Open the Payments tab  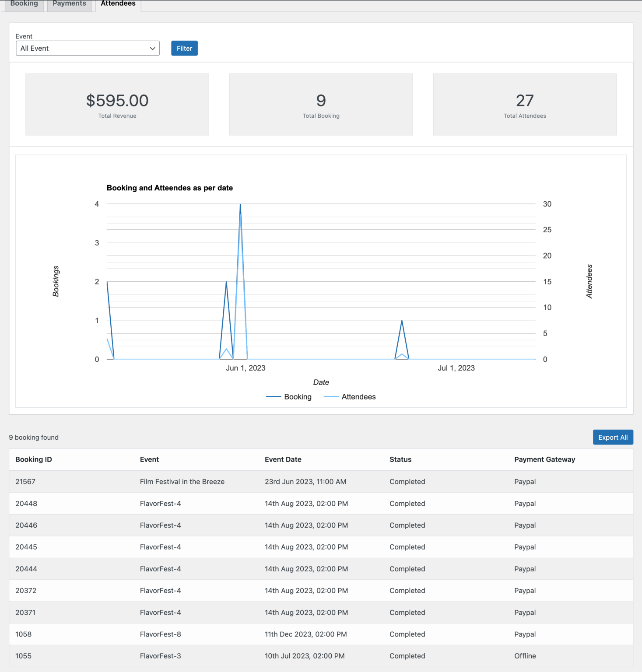[x=69, y=3]
